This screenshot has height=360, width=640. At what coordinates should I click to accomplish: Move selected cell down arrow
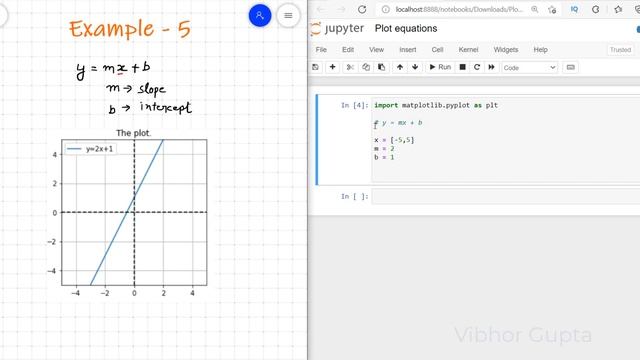(415, 67)
